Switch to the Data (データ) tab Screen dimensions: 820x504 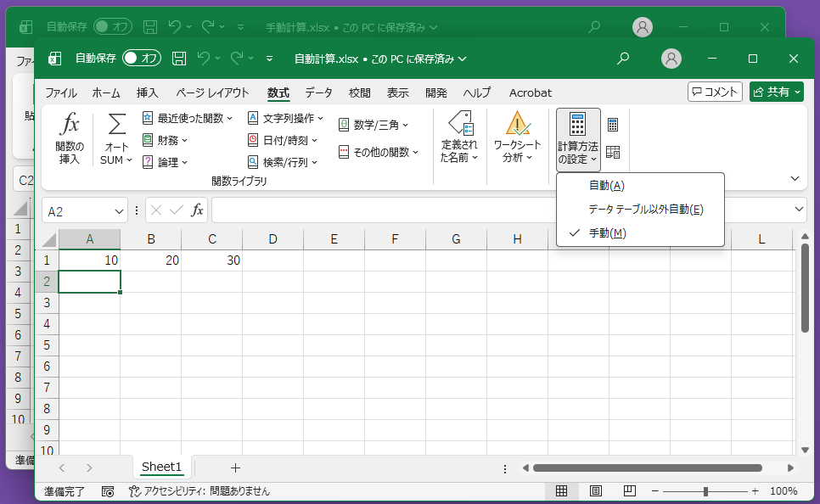pos(318,93)
